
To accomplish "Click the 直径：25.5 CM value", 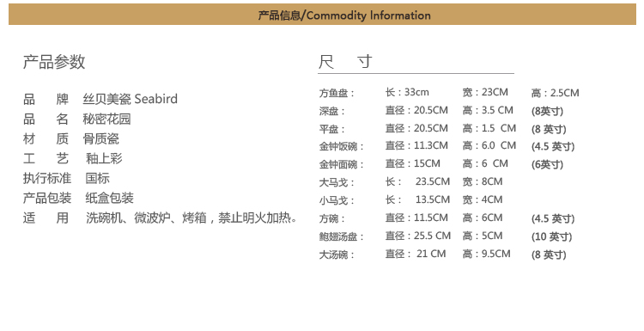I will tap(418, 236).
